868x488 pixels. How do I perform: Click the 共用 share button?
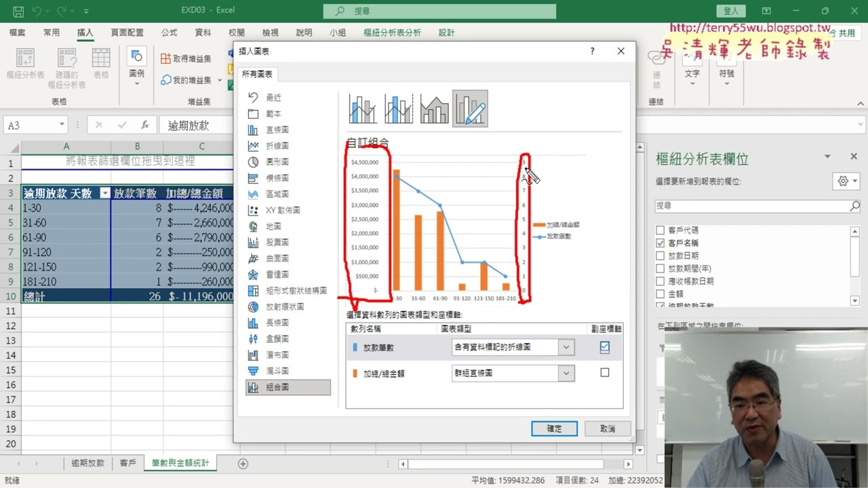(842, 33)
